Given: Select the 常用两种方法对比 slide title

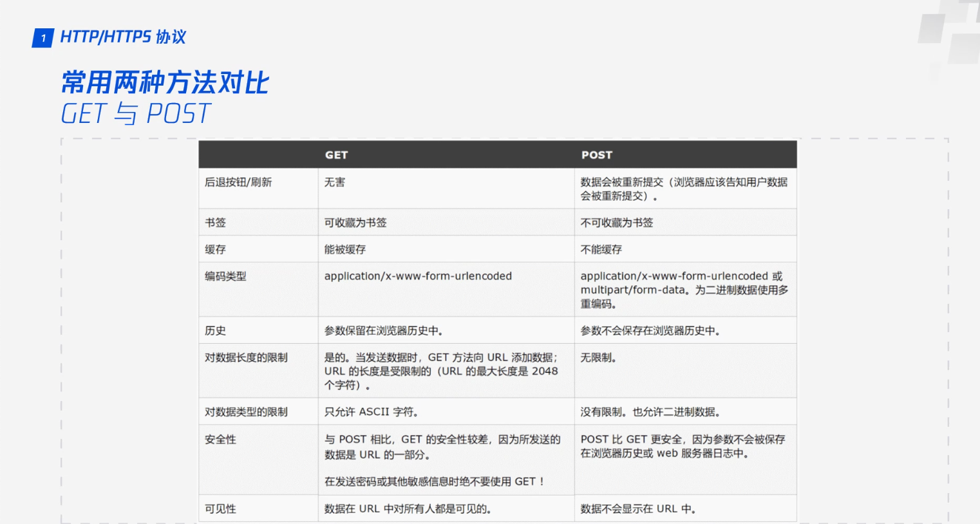Looking at the screenshot, I should pyautogui.click(x=165, y=83).
